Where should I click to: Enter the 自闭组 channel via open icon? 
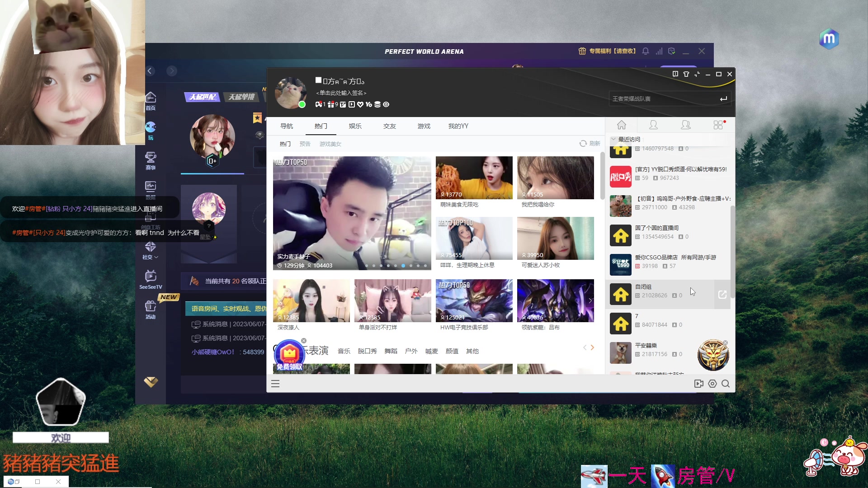pos(722,295)
